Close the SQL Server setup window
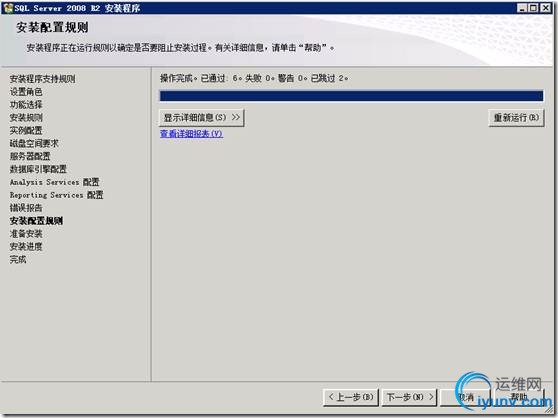 545,8
